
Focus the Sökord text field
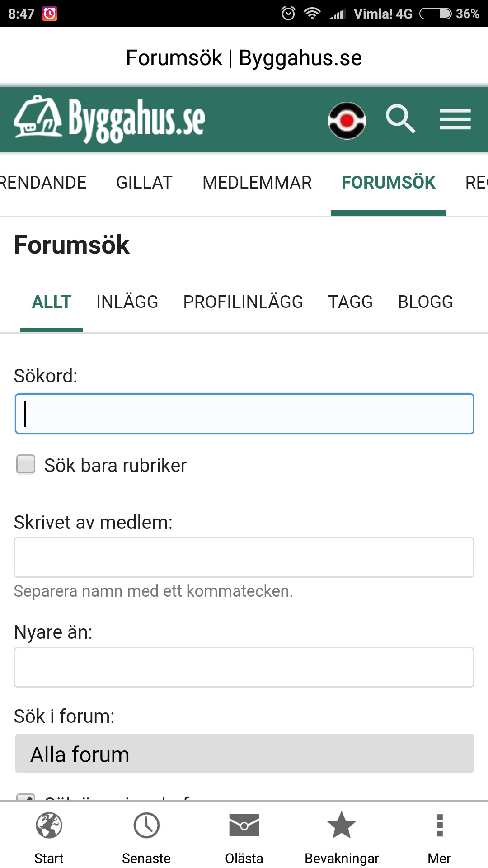click(x=244, y=414)
